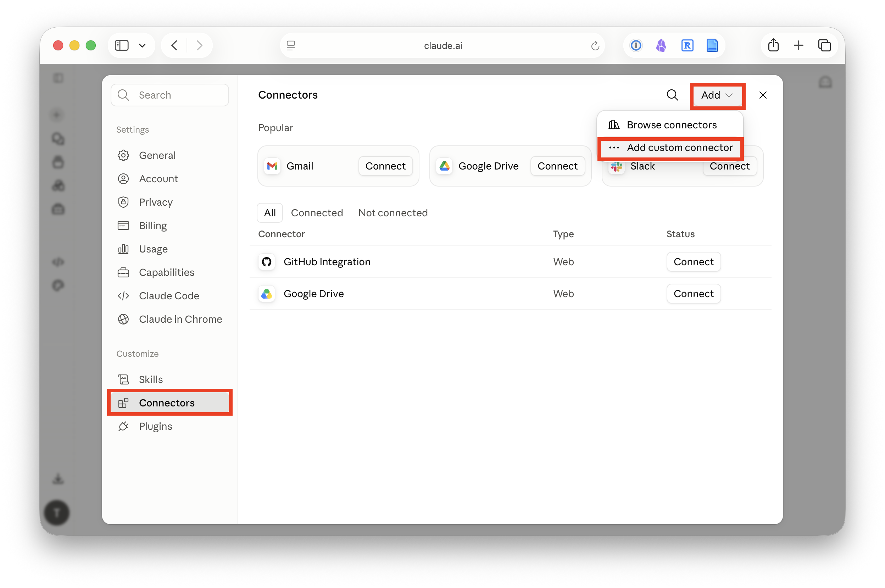Click the page reader icon in address bar
Viewport: 885px width, 588px height.
pyautogui.click(x=291, y=45)
